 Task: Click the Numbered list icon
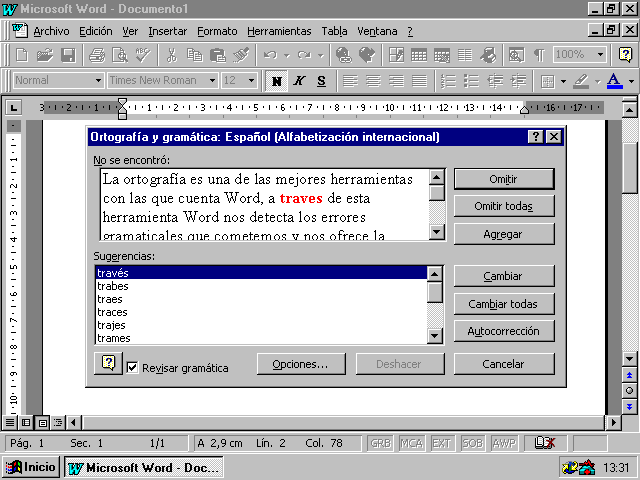(x=449, y=81)
